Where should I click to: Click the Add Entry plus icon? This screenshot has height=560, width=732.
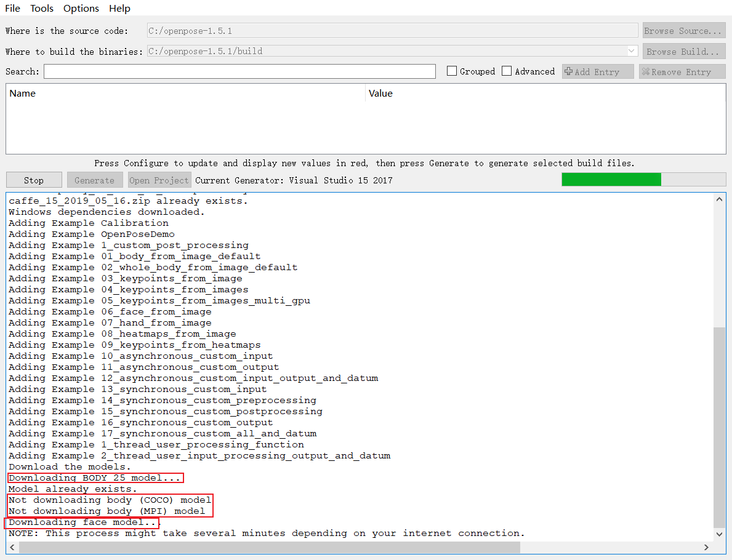(569, 71)
